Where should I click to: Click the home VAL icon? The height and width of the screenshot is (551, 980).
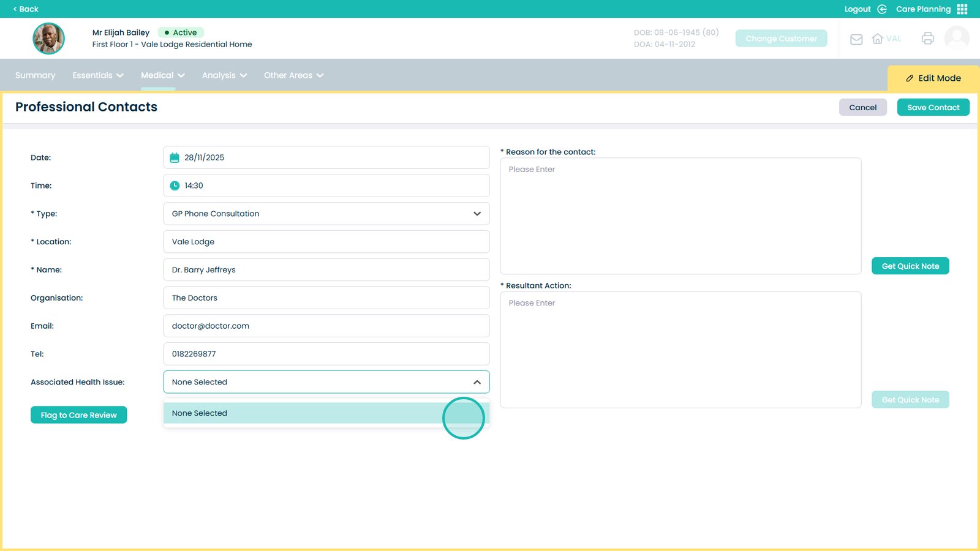pyautogui.click(x=878, y=39)
